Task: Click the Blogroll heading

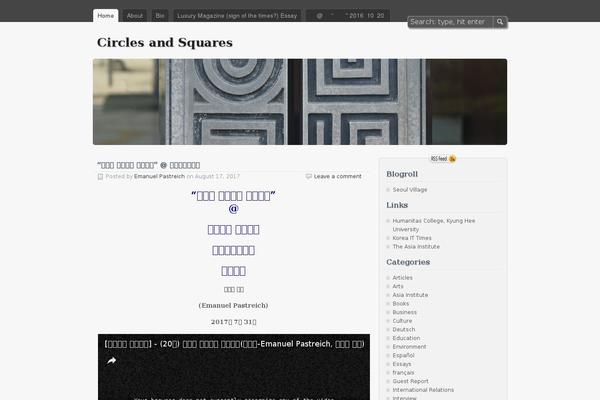Action: [x=402, y=174]
